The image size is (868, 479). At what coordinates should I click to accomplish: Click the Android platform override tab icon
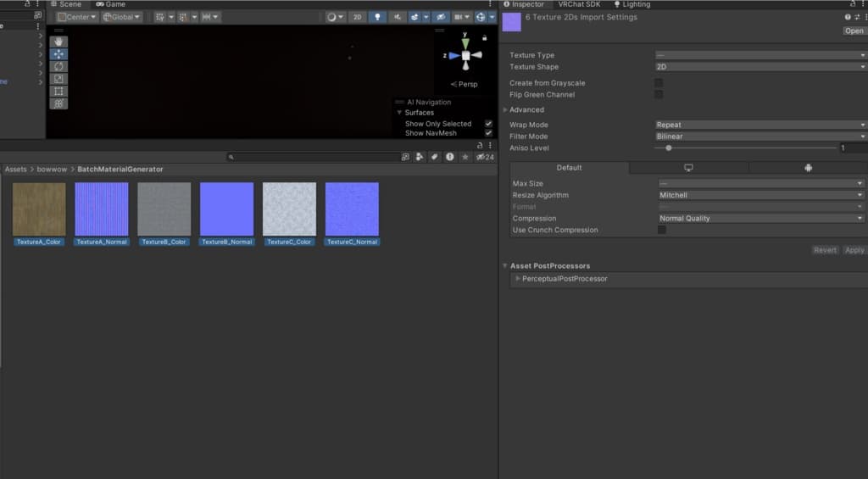[x=808, y=168]
